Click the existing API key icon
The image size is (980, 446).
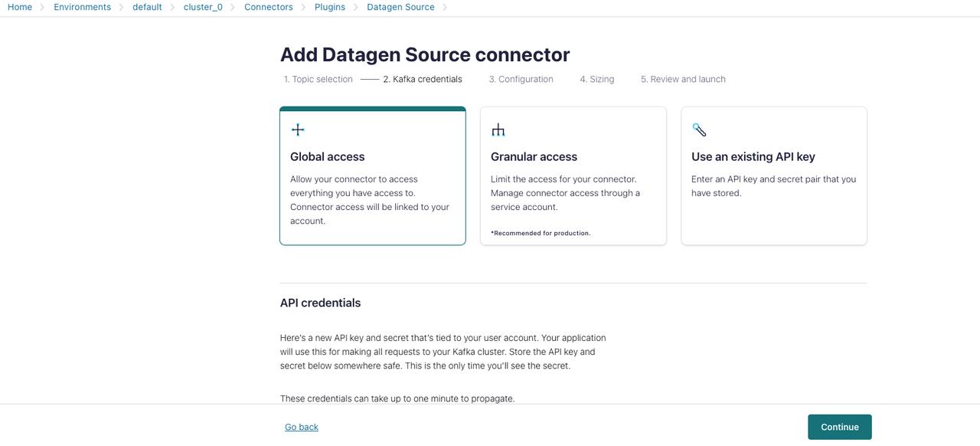(x=699, y=130)
